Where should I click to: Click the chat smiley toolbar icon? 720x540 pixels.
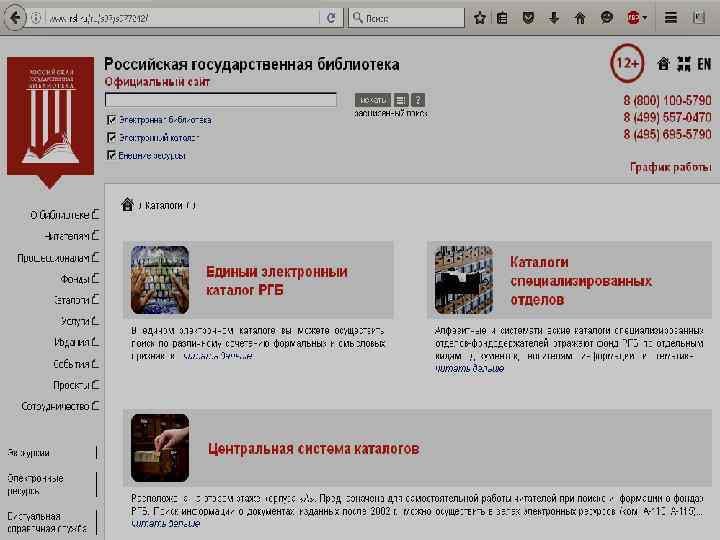(x=607, y=18)
